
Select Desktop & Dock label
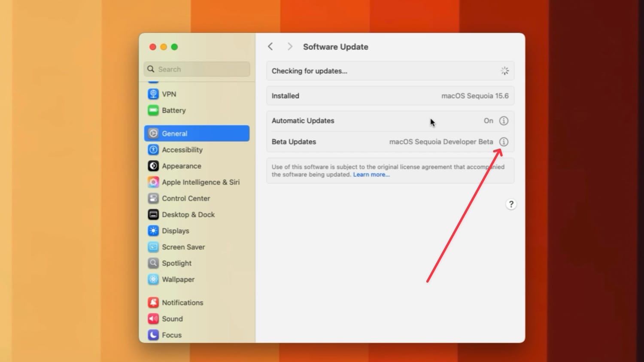[x=188, y=215]
